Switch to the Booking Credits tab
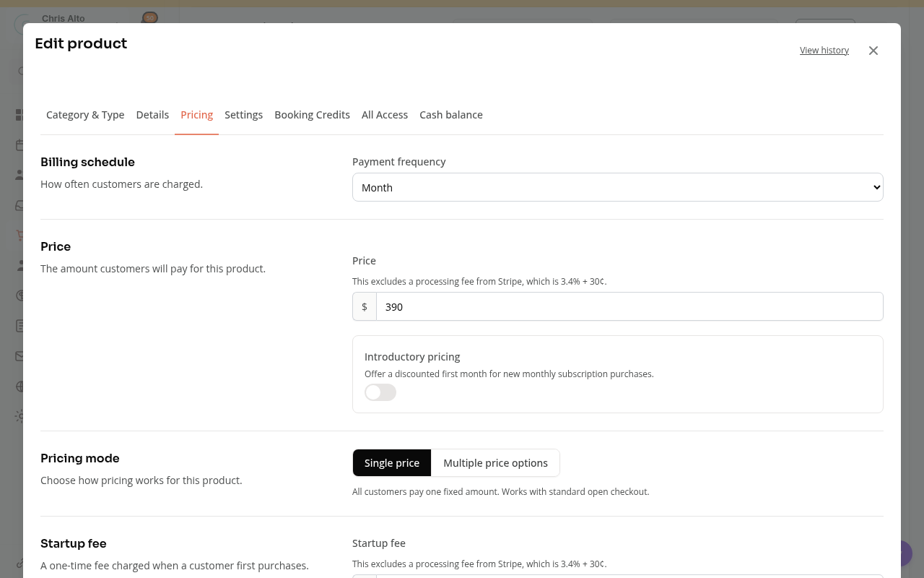The width and height of the screenshot is (924, 578). click(312, 115)
